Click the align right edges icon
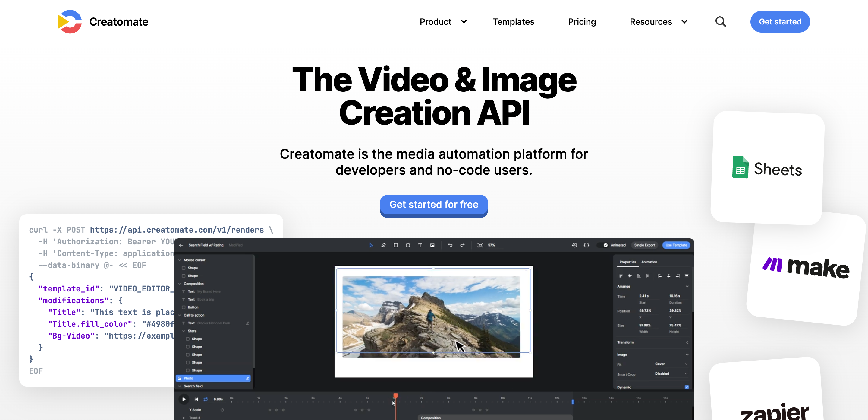The width and height of the screenshot is (868, 420). pos(678,275)
